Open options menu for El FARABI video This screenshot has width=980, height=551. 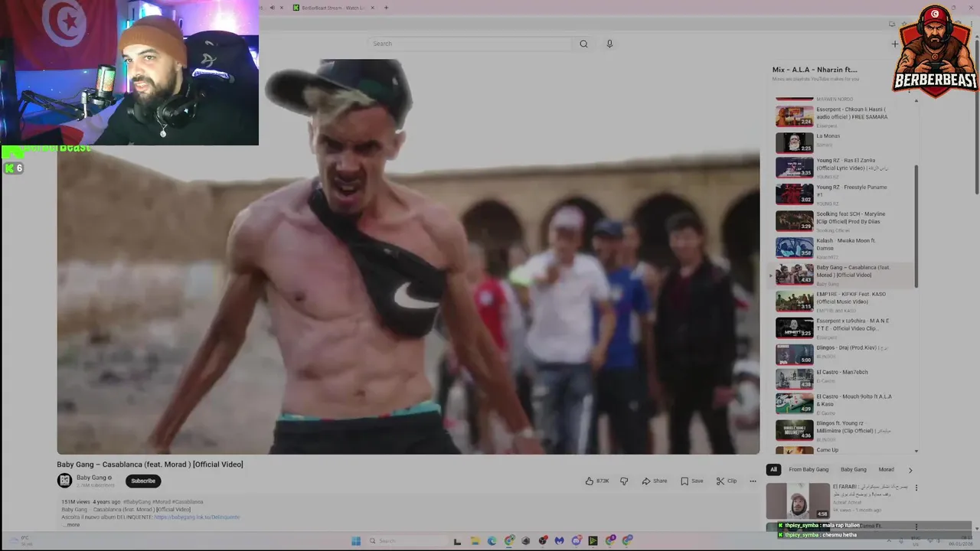coord(916,487)
